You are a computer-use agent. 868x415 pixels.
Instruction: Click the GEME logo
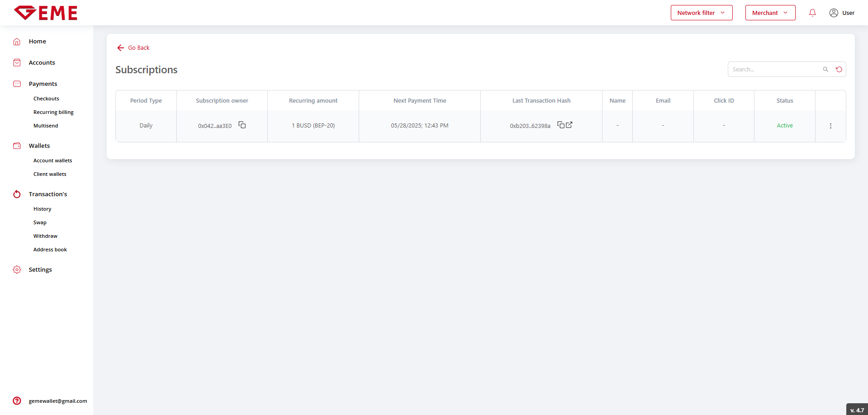click(x=46, y=13)
